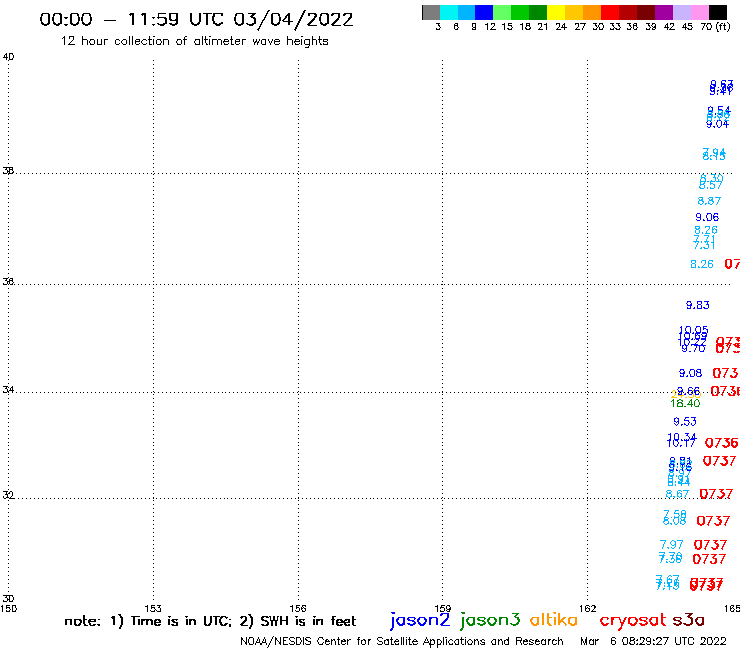740x650 pixels.
Task: Click the 38 latitude axis label
Action: [x=8, y=171]
